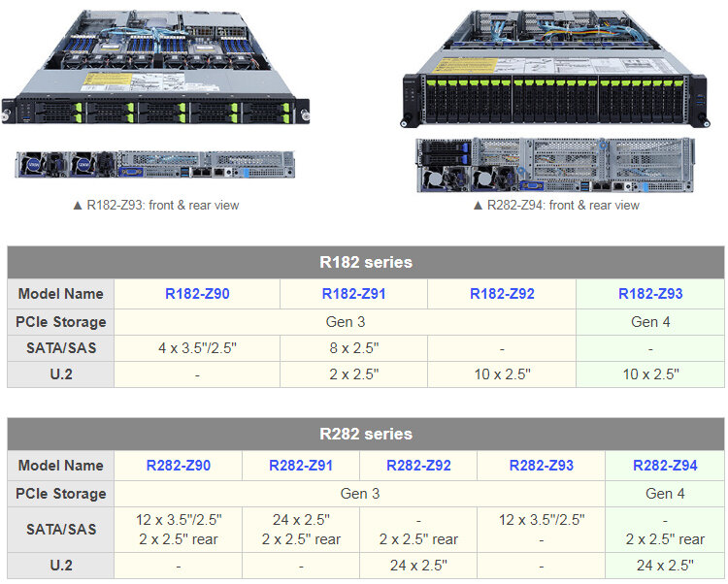Click the '10 x 2.5"' U.2 cell for R182-Z92
This screenshot has width=728, height=584.
pyautogui.click(x=502, y=373)
